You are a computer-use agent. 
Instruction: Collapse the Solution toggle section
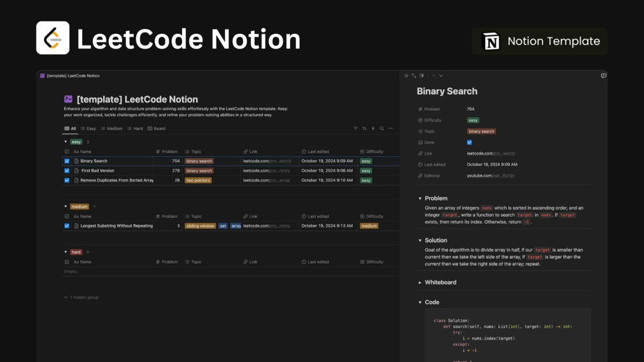(420, 240)
